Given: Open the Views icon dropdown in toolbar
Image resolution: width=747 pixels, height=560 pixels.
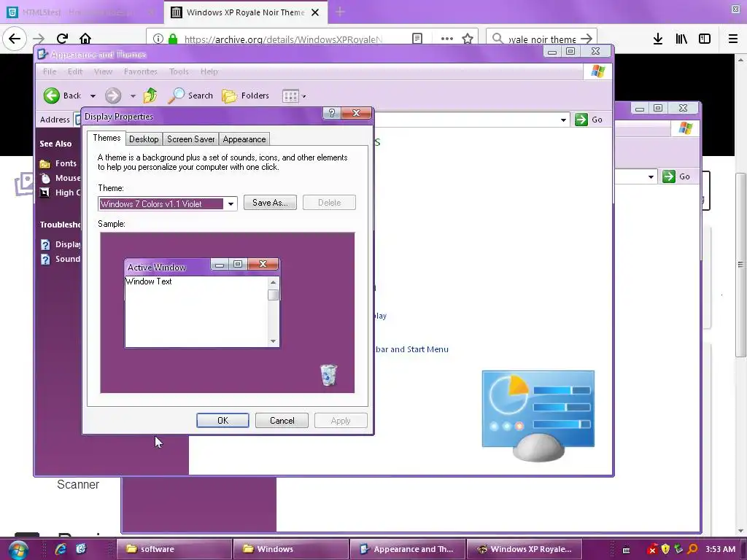Looking at the screenshot, I should pyautogui.click(x=294, y=96).
